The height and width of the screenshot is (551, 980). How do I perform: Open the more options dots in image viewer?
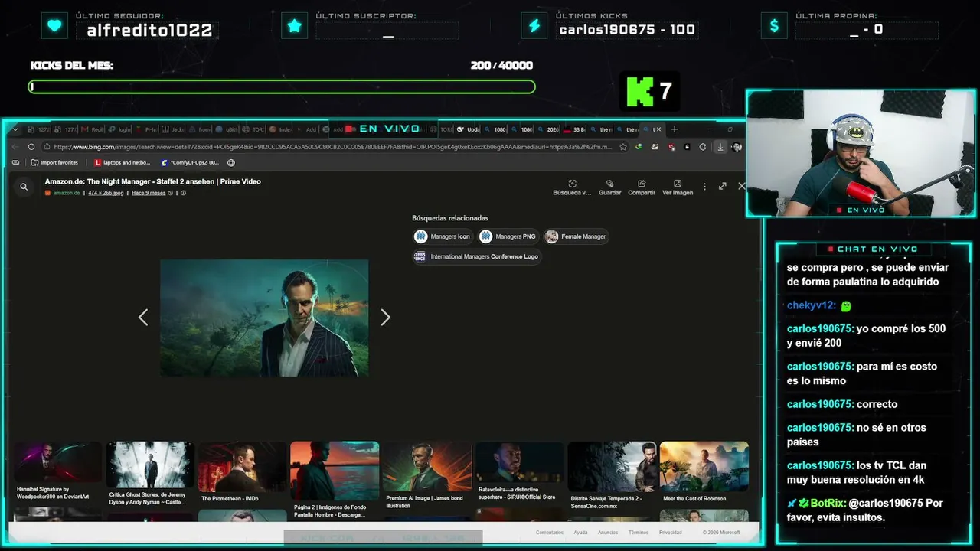click(705, 186)
